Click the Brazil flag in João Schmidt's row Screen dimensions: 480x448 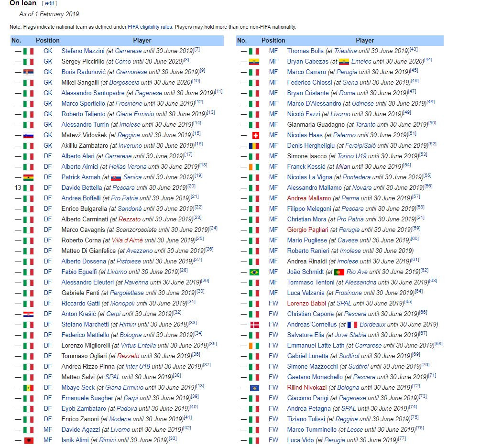coord(254,272)
